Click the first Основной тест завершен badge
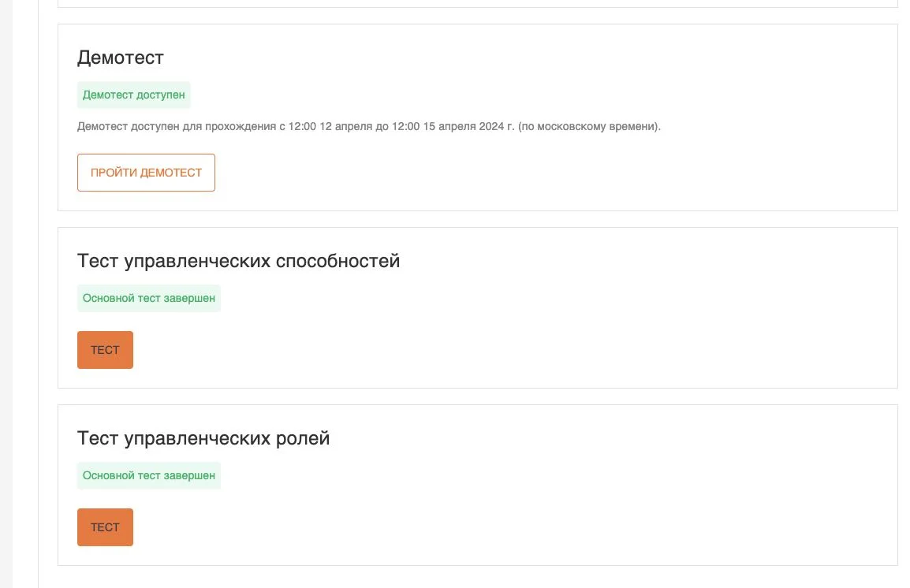This screenshot has width=910, height=588. point(149,298)
